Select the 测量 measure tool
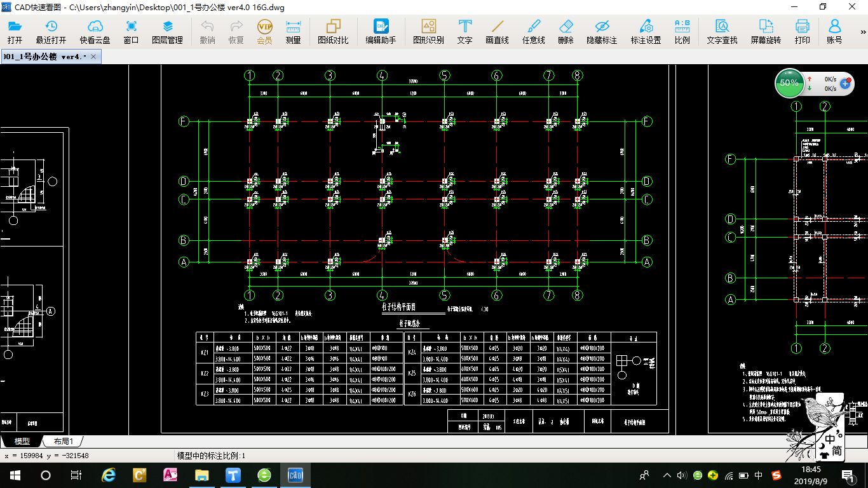This screenshot has width=868, height=488. (x=293, y=31)
